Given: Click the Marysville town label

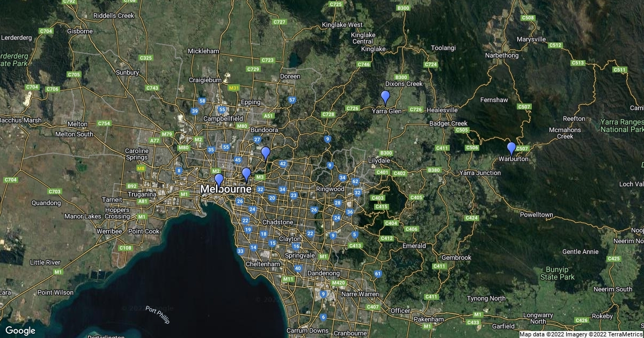Looking at the screenshot, I should point(531,39).
